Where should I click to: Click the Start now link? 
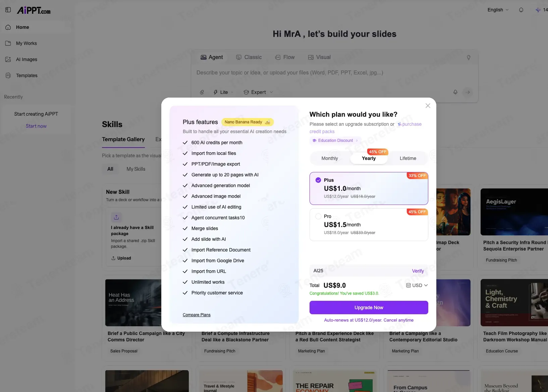tap(36, 126)
